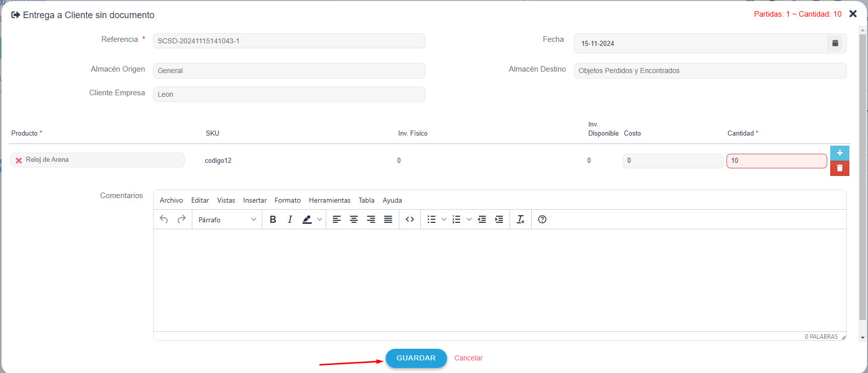868x373 pixels.
Task: Decrease the indent
Action: (x=482, y=219)
